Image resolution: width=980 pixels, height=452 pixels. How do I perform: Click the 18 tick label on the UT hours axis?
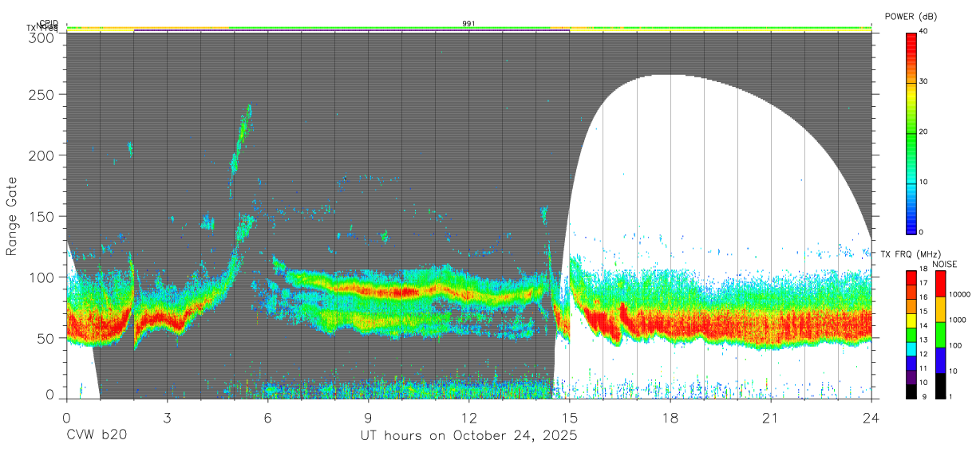[670, 418]
